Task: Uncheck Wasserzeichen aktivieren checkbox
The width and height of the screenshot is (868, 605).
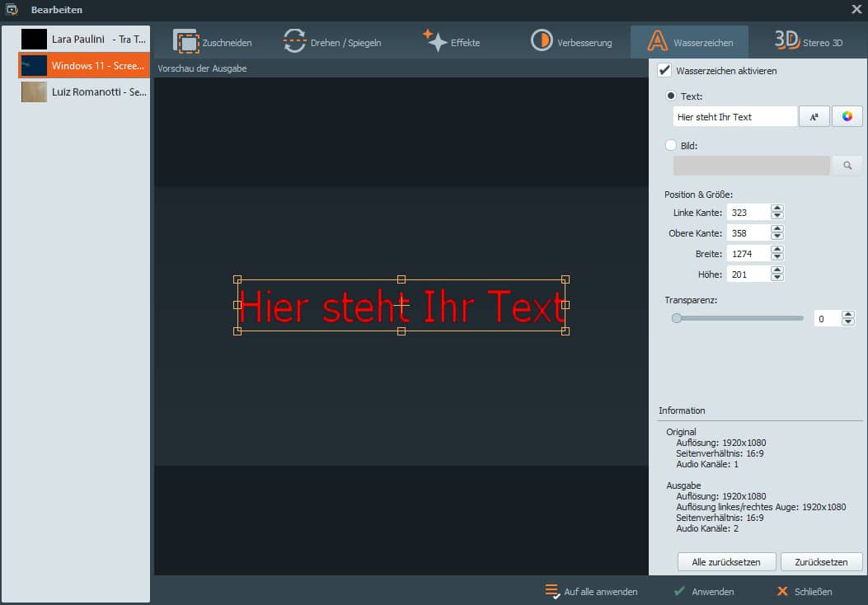Action: 665,70
